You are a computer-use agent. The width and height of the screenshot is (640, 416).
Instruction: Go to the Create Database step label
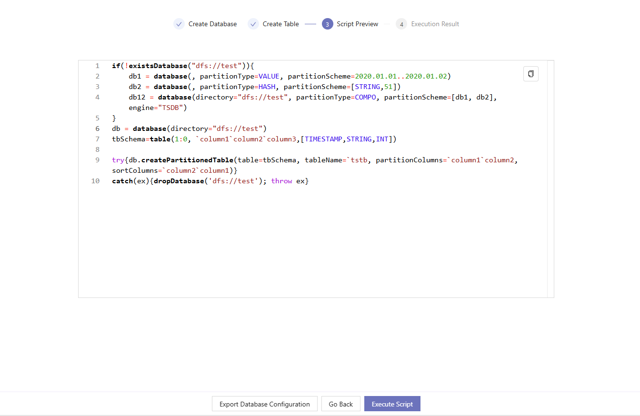(212, 24)
